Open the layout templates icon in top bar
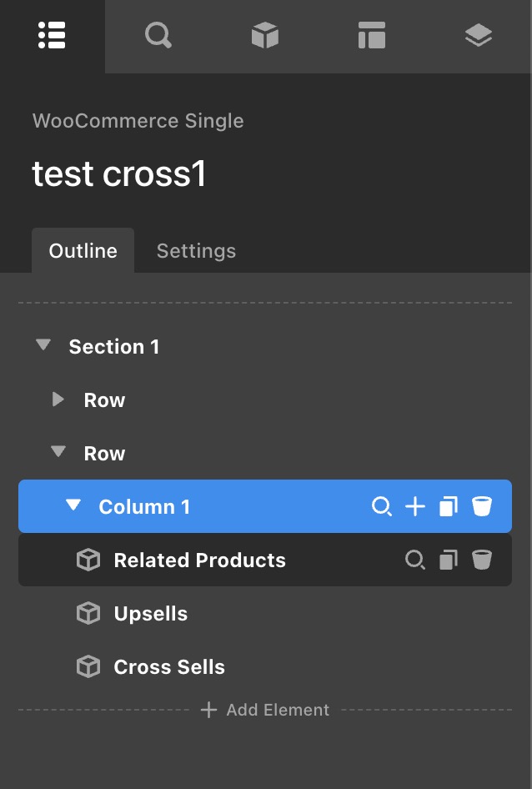This screenshot has width=532, height=789. point(371,36)
